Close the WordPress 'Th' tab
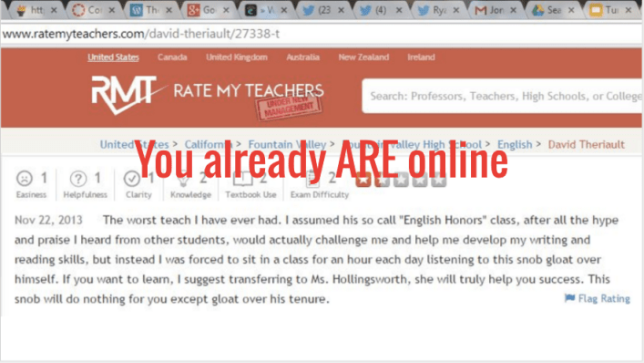This screenshot has width=644, height=363. pyautogui.click(x=169, y=10)
